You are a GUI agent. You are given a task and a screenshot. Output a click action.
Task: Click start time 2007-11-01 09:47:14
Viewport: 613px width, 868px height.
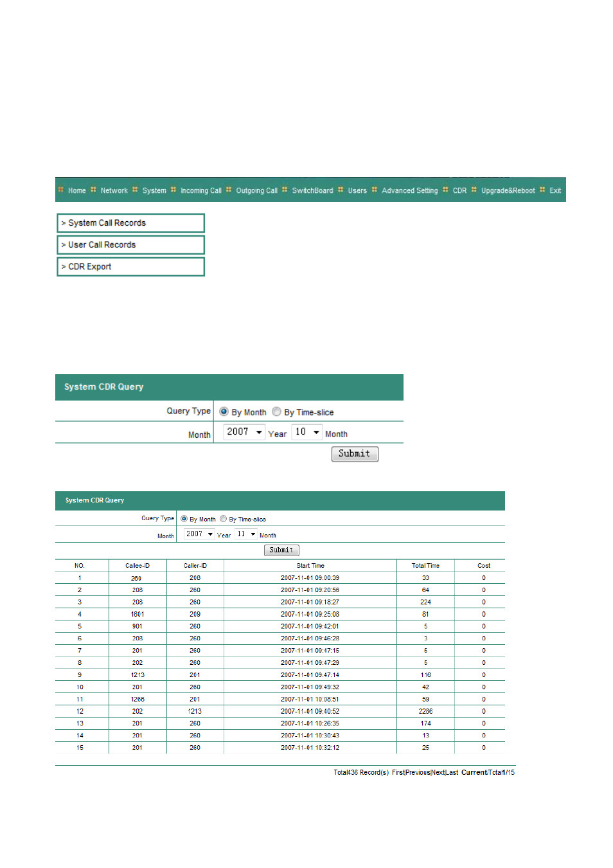[310, 675]
